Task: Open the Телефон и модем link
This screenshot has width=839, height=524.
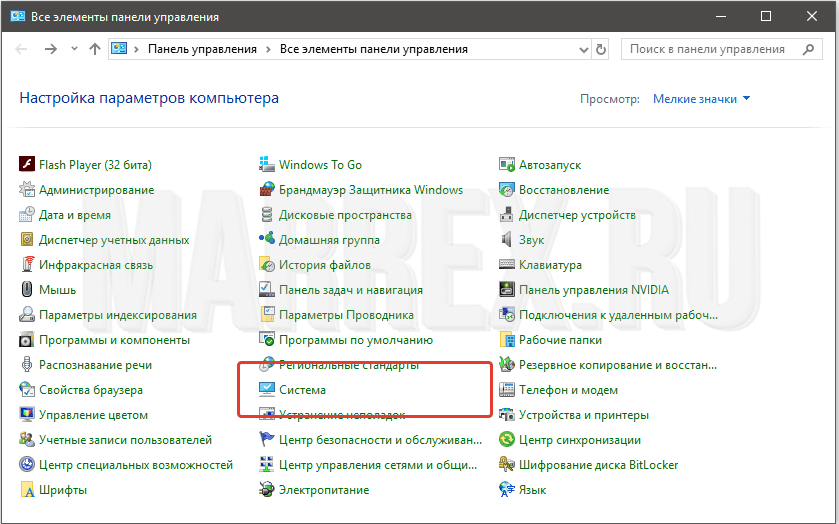Action: (x=568, y=390)
